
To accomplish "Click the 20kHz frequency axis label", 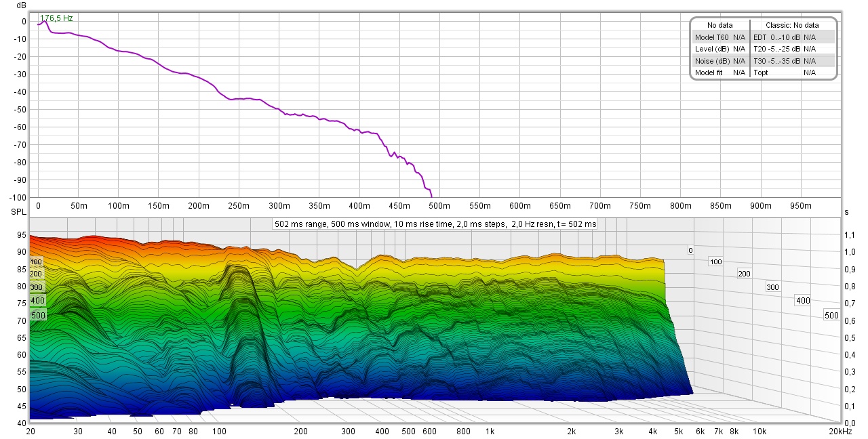I will (x=842, y=432).
